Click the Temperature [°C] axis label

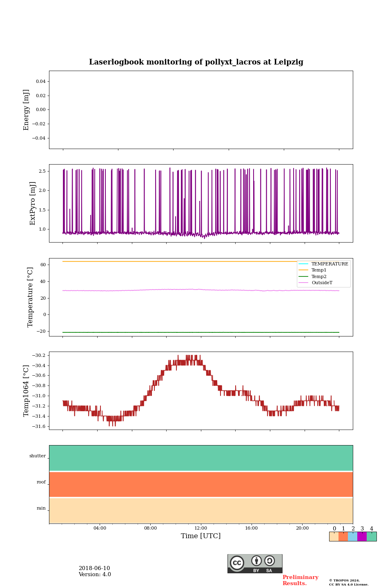coord(30,297)
